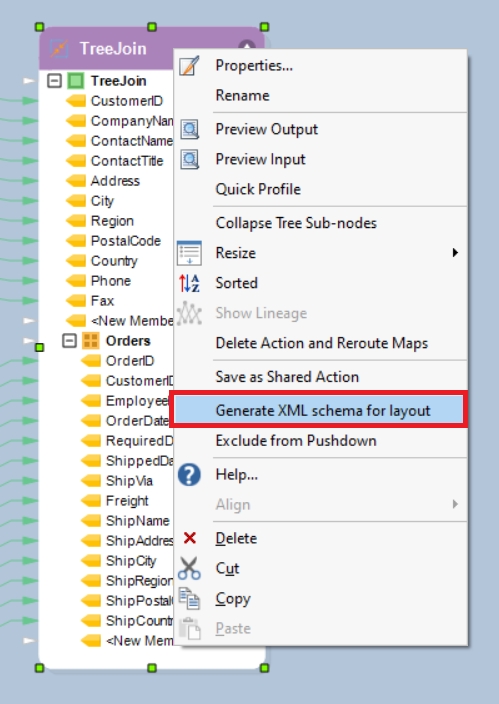Viewport: 499px width, 704px height.
Task: Click the Preview Input magnifier icon
Action: click(x=190, y=159)
